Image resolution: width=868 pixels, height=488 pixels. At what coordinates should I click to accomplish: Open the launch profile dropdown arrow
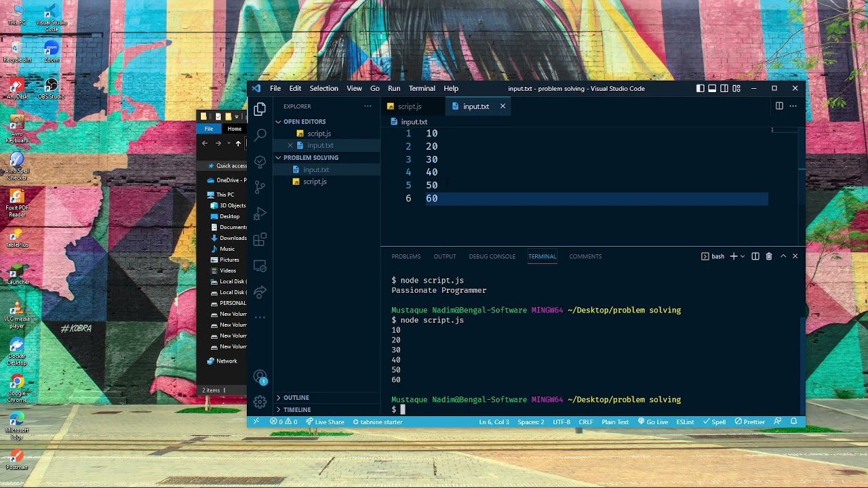coord(743,256)
